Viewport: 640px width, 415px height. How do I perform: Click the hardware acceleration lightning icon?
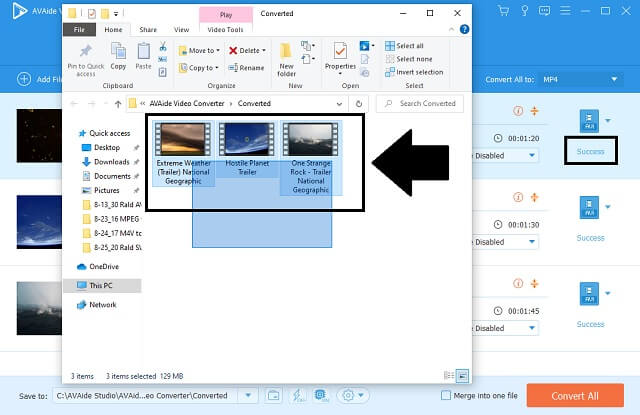tap(298, 395)
